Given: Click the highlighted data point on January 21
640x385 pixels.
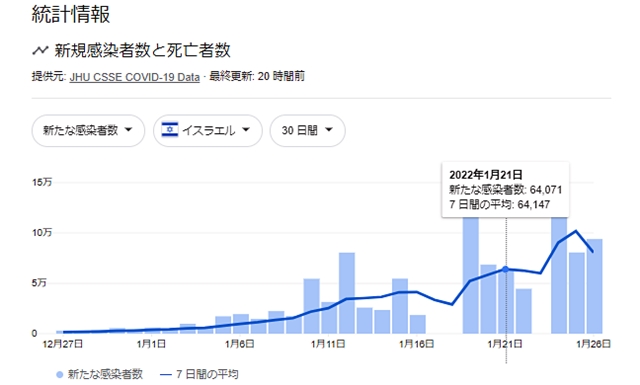Looking at the screenshot, I should 505,269.
